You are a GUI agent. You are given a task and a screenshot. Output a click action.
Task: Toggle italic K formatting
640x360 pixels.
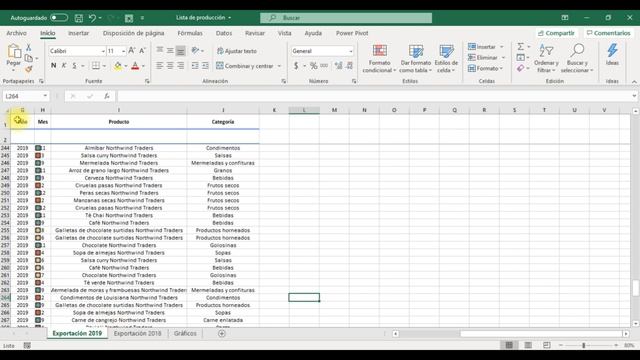(64, 66)
